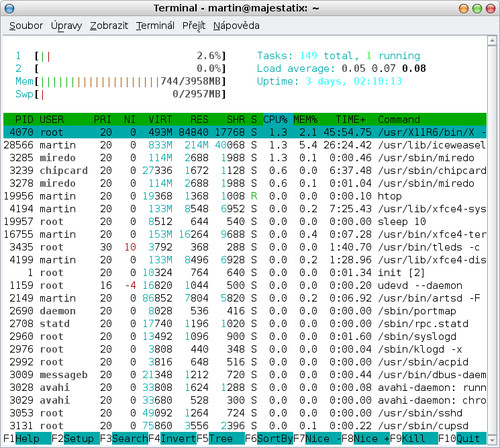Select PID 3029 avahi-daemon: chro row
This screenshot has width=500, height=448.
pos(245,400)
